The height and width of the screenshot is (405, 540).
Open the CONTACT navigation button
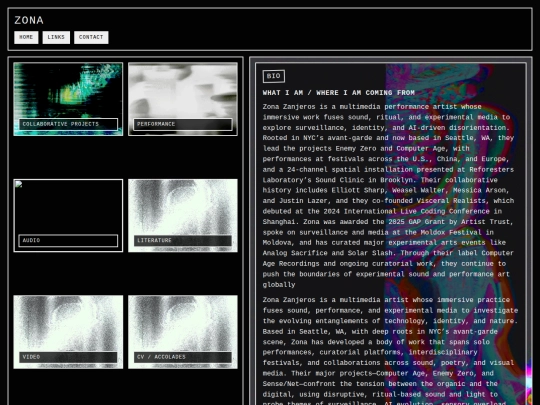91,37
